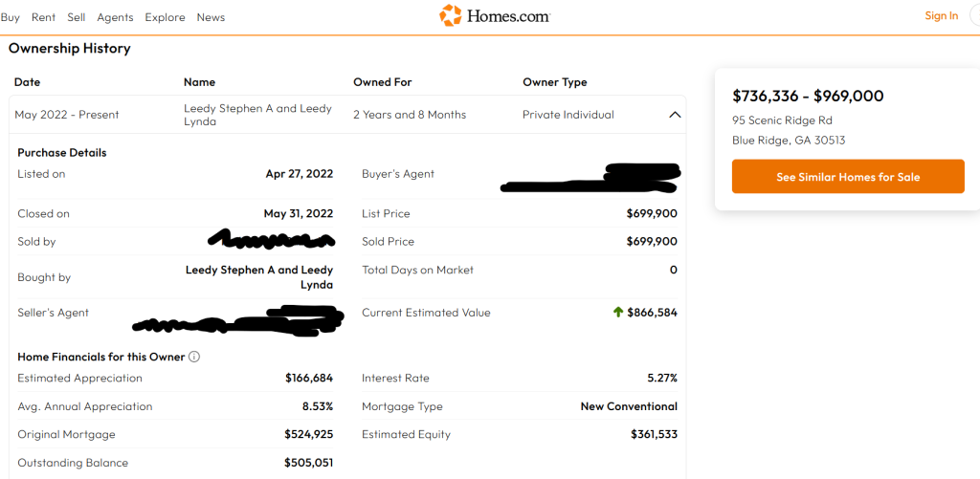Click the Homes.com logo
Viewport: 980px width, 479px height.
coord(495,16)
